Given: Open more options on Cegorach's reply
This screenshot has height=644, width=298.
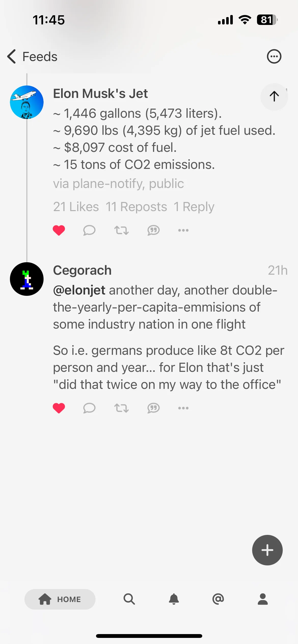Looking at the screenshot, I should [x=183, y=408].
